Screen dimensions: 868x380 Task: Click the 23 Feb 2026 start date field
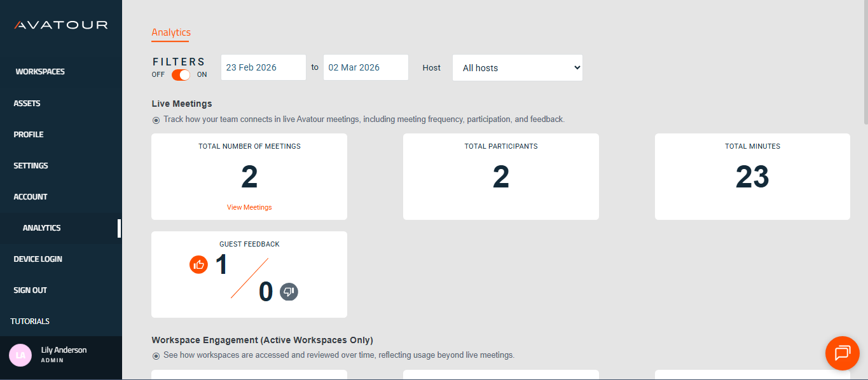(263, 67)
